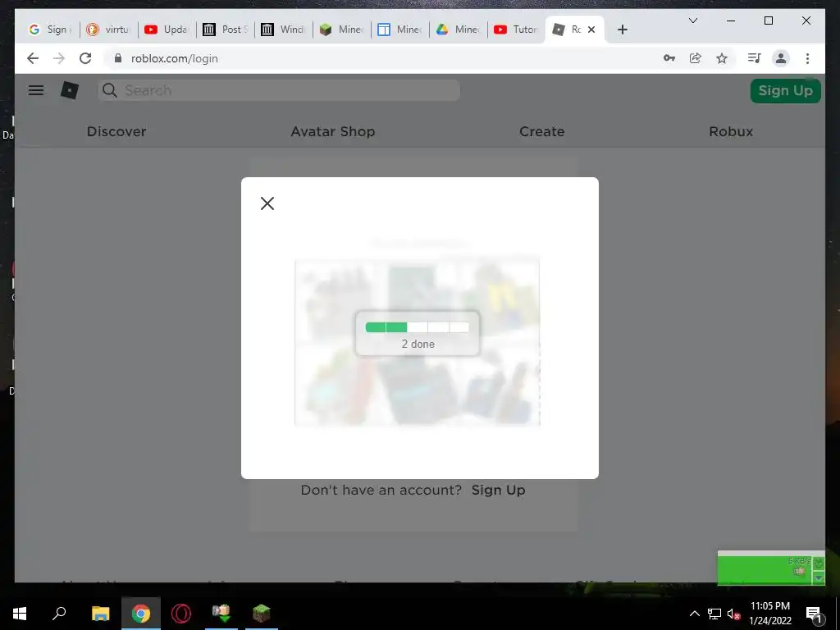Reload the roblox.com/login page
This screenshot has width=840, height=630.
coord(85,58)
